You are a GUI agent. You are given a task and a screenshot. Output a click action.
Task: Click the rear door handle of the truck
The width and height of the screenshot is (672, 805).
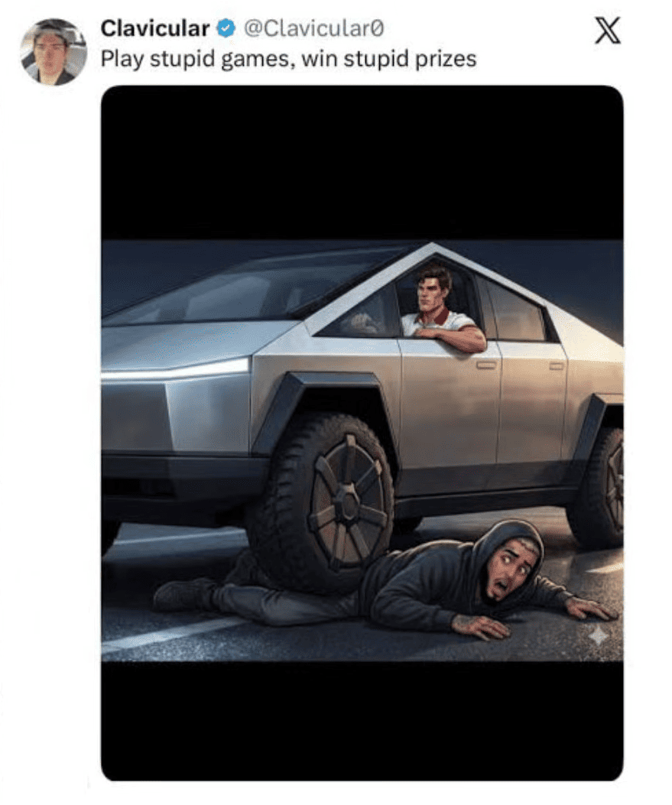point(557,365)
